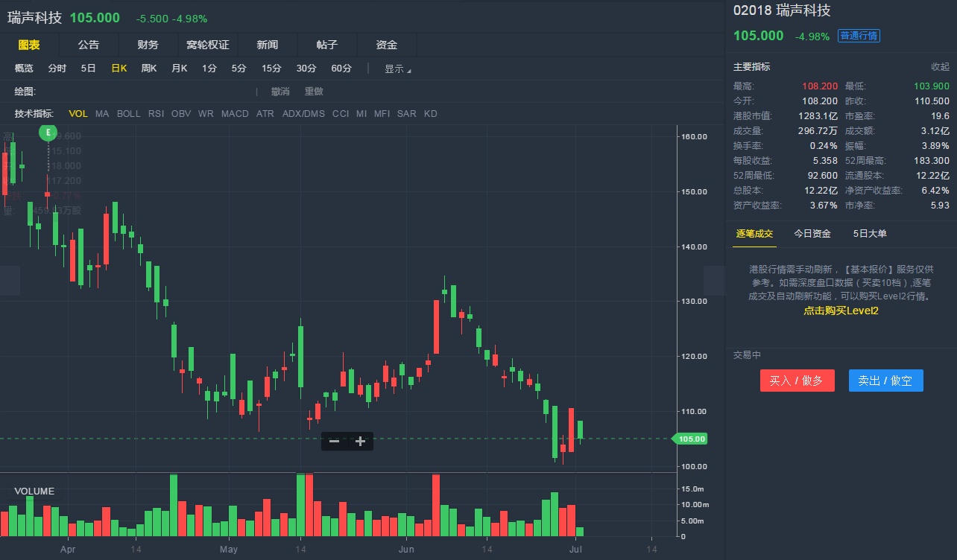Toggle the VOL indicator
Viewport: 957px width, 560px height.
pos(78,114)
